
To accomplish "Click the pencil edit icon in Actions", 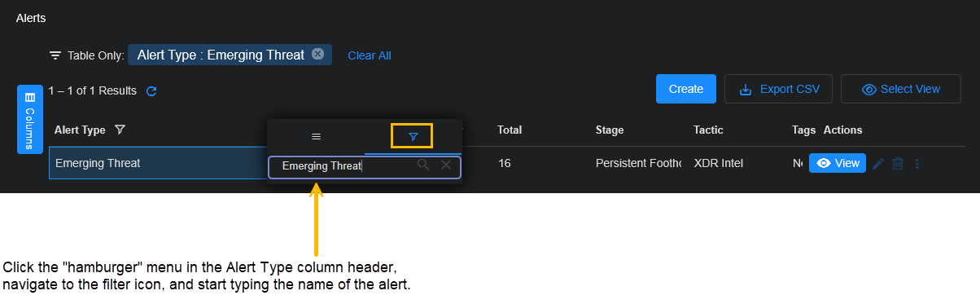I will tap(877, 164).
